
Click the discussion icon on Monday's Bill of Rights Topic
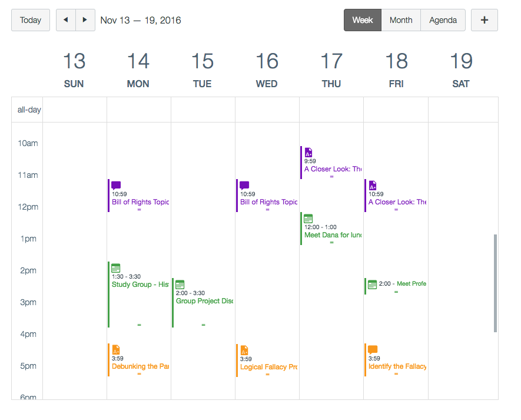coord(115,185)
